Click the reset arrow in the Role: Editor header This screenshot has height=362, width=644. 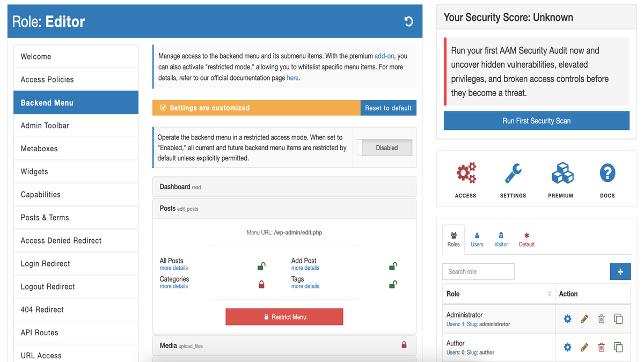(408, 21)
